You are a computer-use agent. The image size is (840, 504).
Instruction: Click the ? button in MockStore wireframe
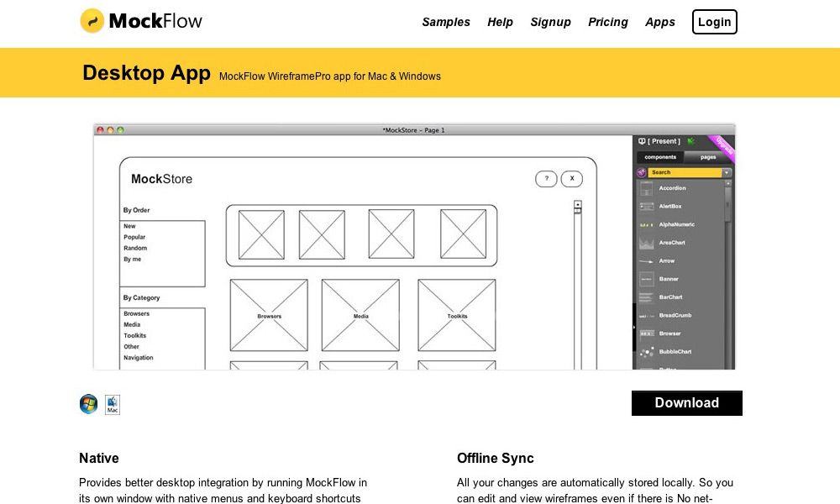coord(547,179)
